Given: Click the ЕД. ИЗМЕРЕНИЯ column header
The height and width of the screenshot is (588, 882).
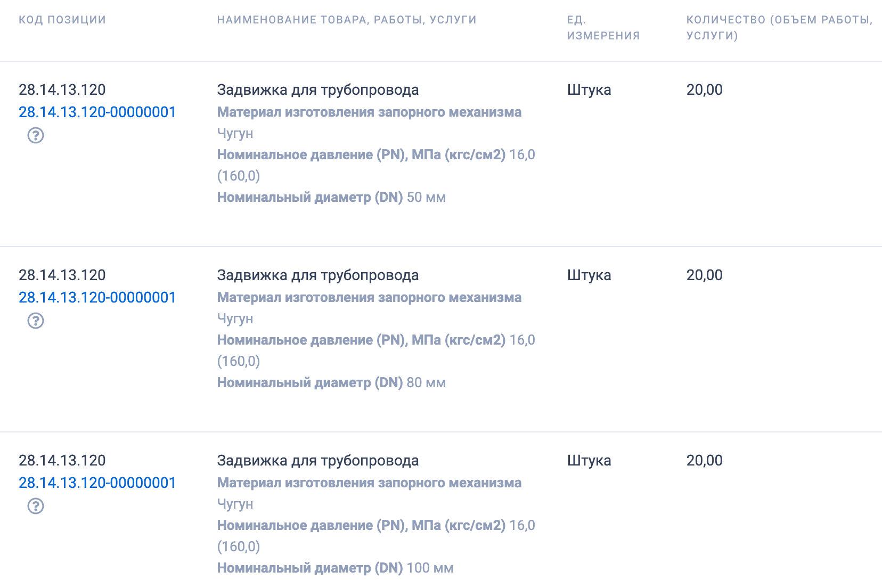Looking at the screenshot, I should [x=603, y=28].
